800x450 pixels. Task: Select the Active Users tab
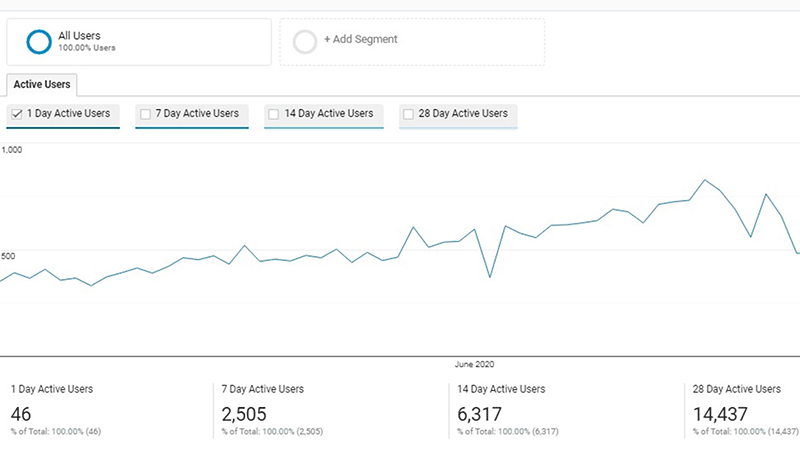tap(42, 85)
